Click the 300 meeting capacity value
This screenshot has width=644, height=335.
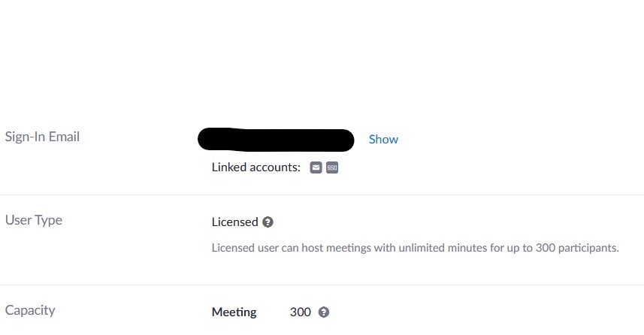(x=301, y=312)
